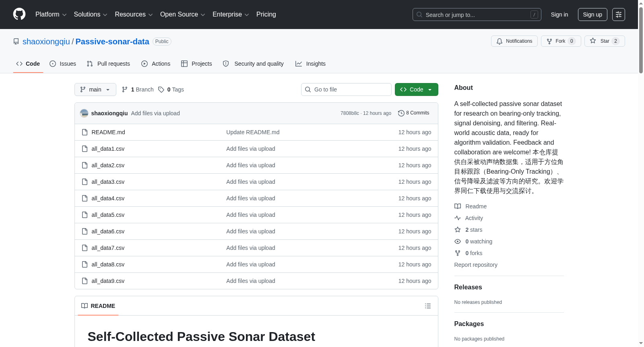Click the Report repository link
The image size is (644, 347).
(476, 265)
